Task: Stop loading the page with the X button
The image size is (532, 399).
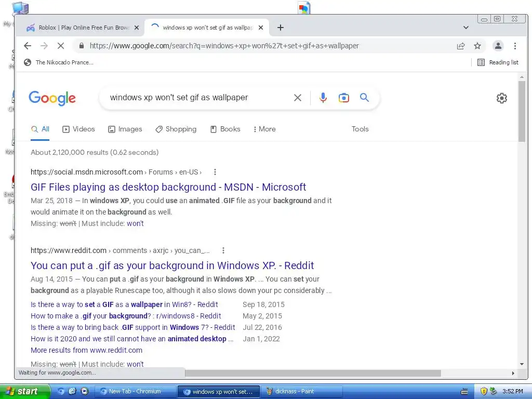Action: point(61,46)
